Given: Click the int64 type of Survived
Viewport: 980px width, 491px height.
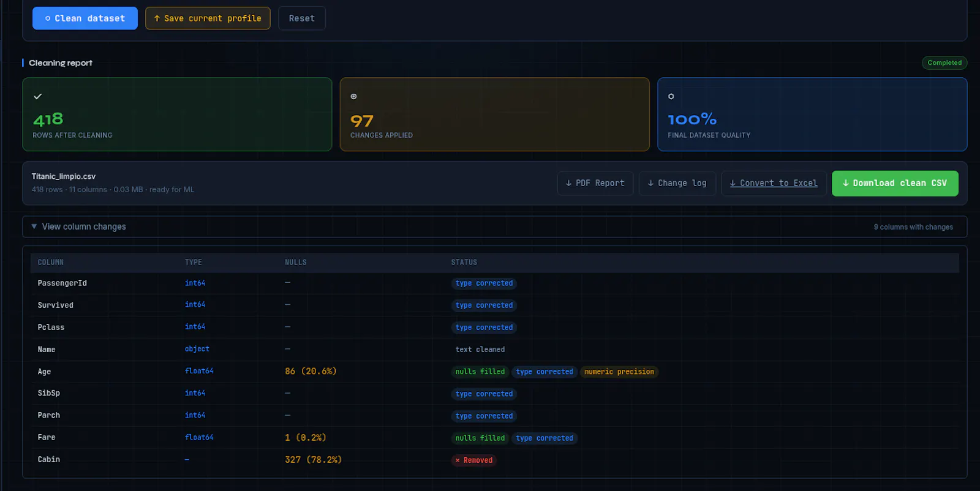Looking at the screenshot, I should point(195,304).
